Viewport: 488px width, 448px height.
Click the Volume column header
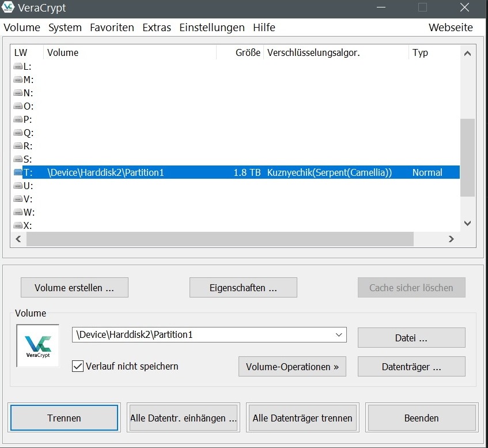tap(130, 52)
